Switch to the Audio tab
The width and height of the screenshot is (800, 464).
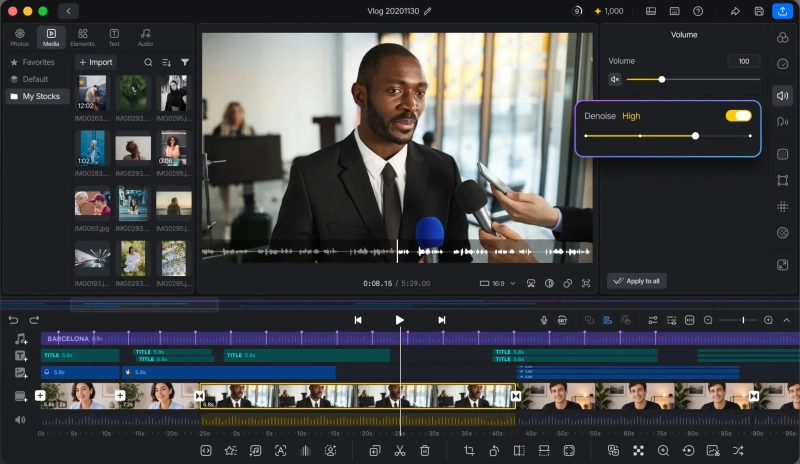[x=145, y=37]
